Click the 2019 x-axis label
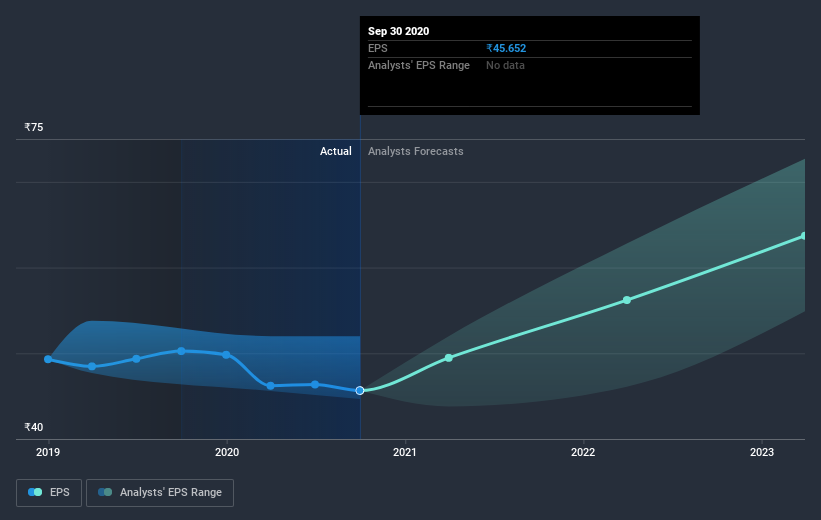 click(x=48, y=452)
